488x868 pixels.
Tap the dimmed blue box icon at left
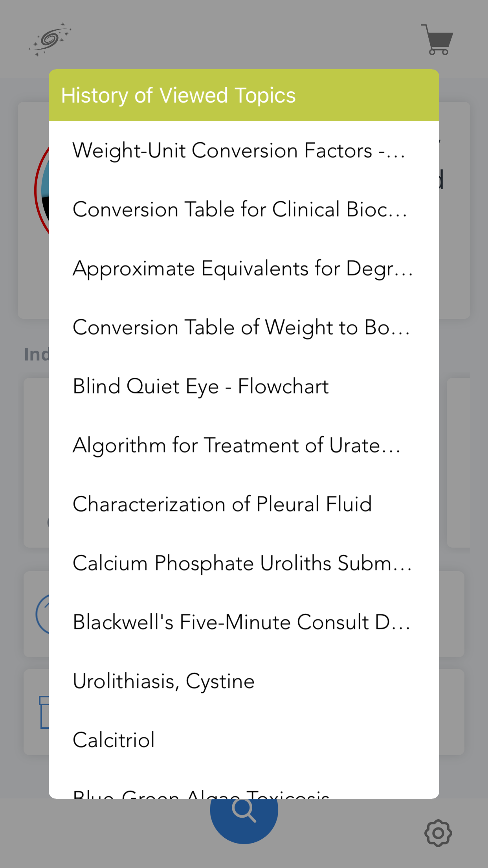click(44, 712)
